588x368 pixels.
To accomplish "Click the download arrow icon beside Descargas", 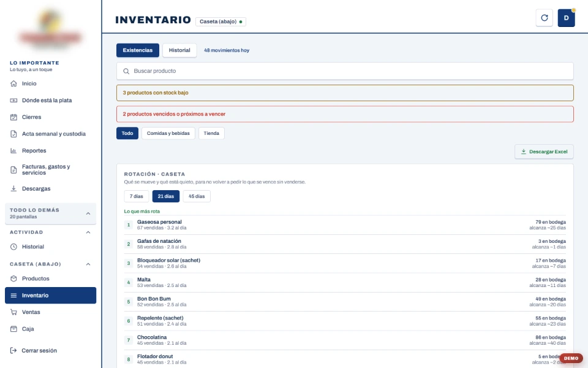I will pyautogui.click(x=13, y=188).
